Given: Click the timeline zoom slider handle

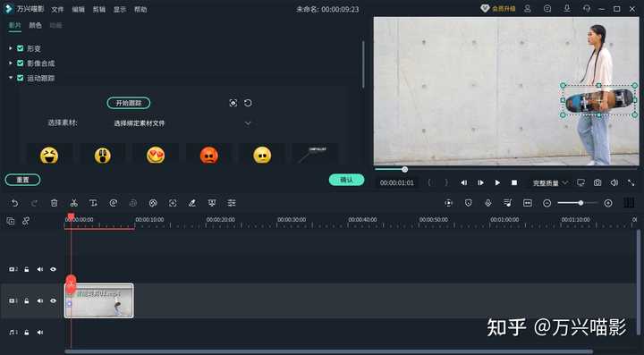Looking at the screenshot, I should click(x=580, y=203).
